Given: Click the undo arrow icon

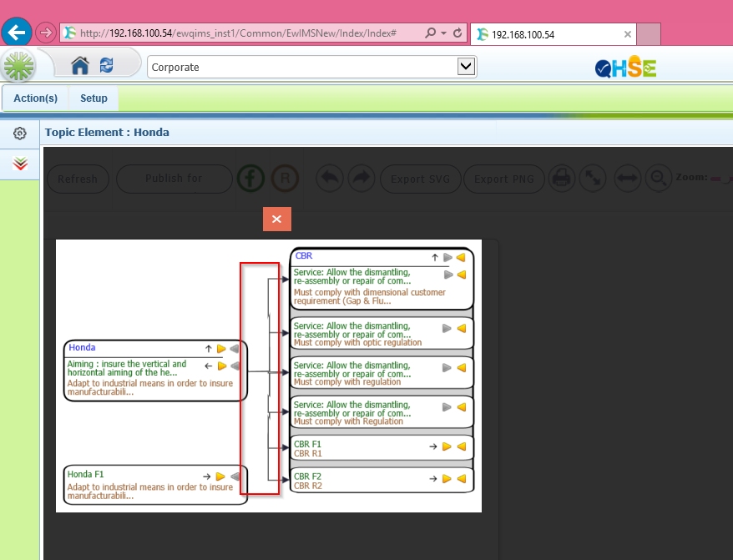Looking at the screenshot, I should tap(330, 178).
